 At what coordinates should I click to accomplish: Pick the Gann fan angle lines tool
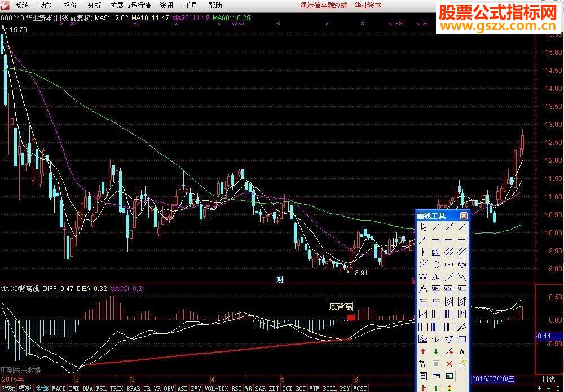click(x=423, y=339)
